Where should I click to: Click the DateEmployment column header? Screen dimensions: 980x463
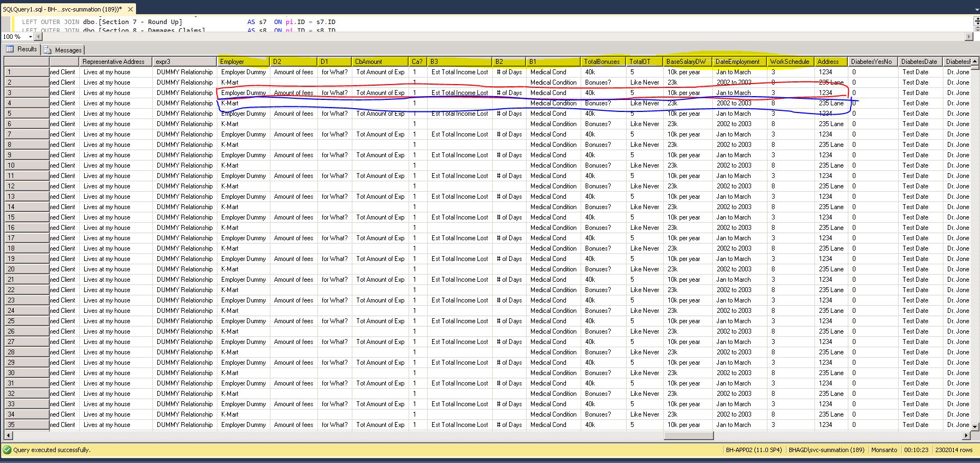click(x=739, y=62)
